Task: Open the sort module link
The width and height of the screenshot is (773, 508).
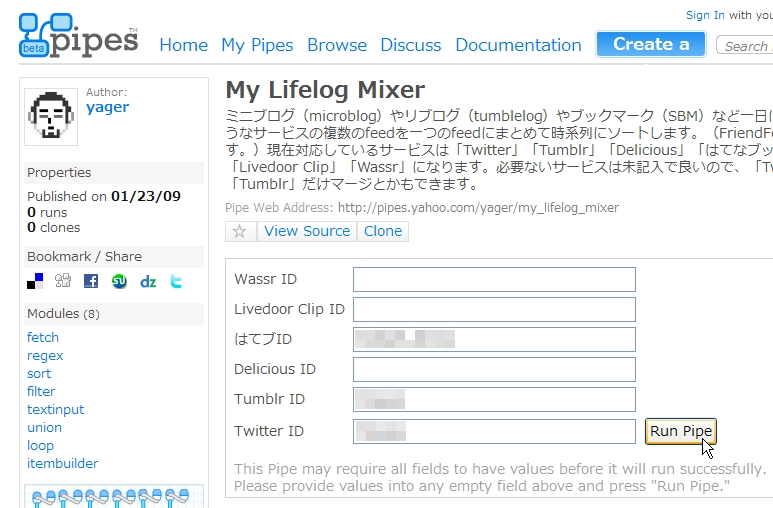Action: point(39,373)
